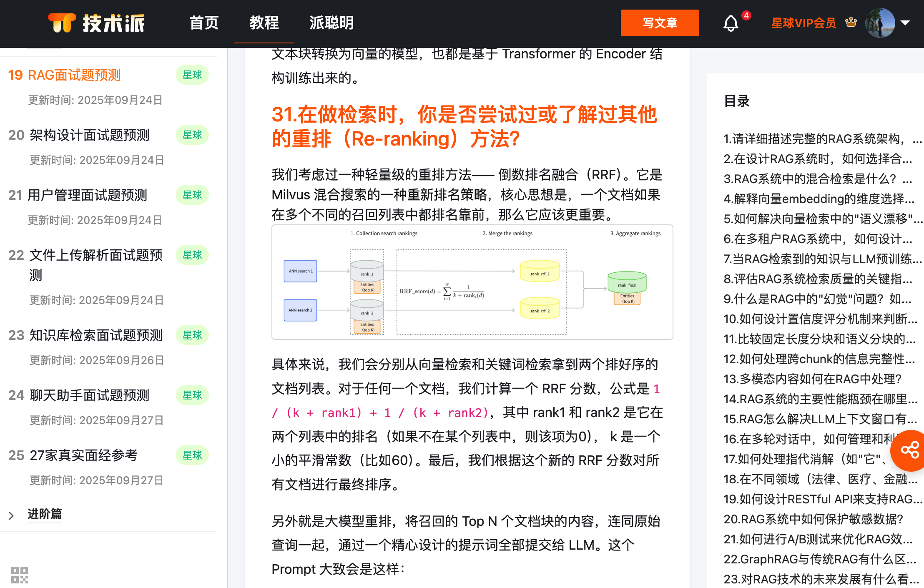
Task: Click the orange share floating button
Action: coord(909,450)
